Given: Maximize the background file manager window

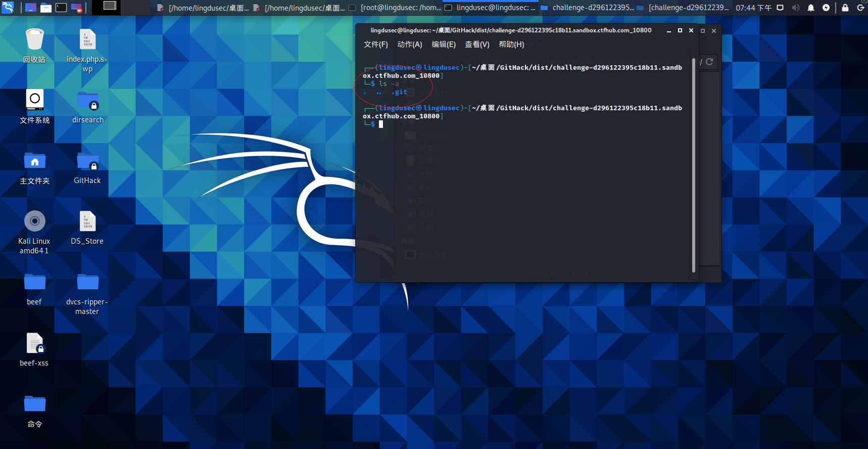Looking at the screenshot, I should [703, 31].
